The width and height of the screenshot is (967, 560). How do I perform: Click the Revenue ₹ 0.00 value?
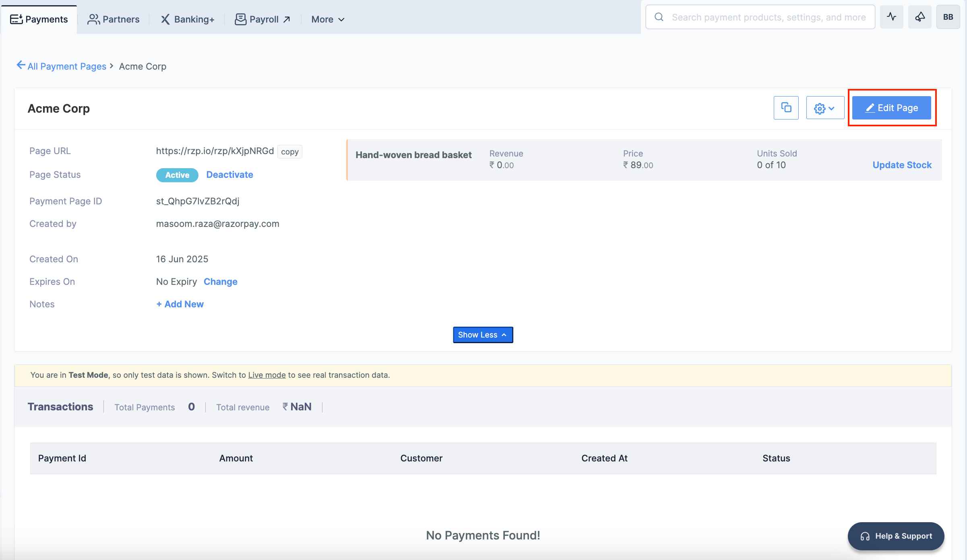(x=502, y=165)
